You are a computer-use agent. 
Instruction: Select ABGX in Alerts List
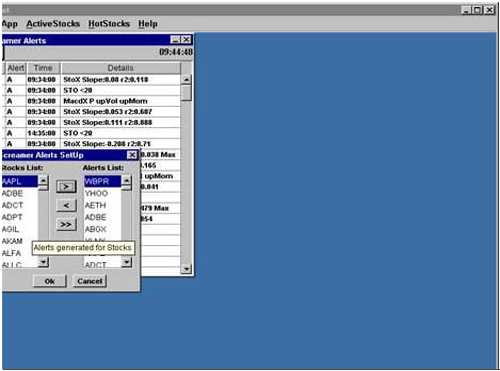tap(103, 229)
